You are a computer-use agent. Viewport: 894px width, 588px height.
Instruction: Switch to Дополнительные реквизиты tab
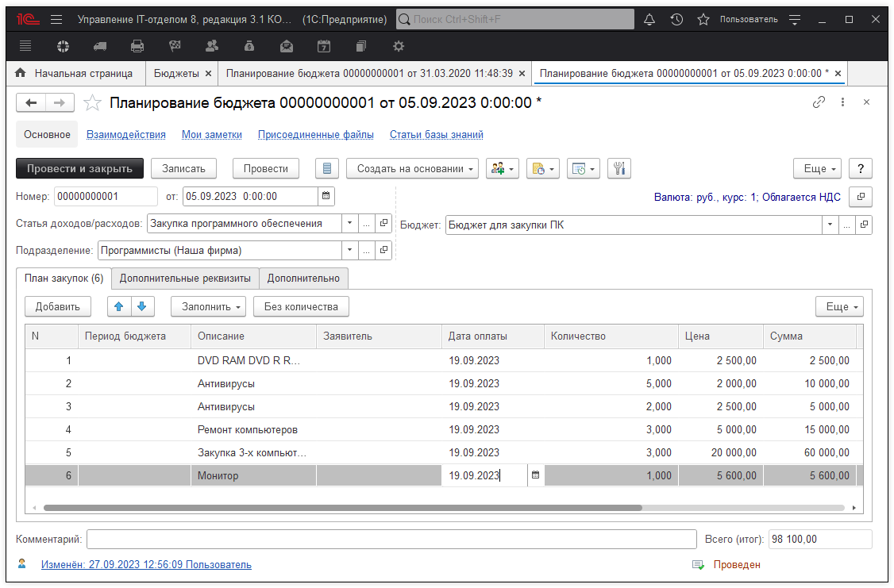tap(185, 279)
